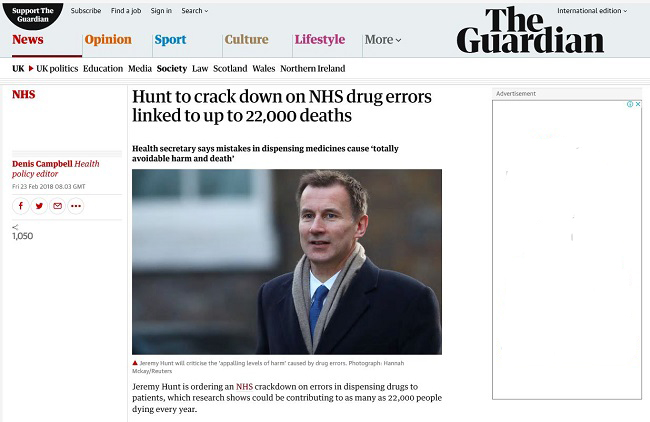Share article on Facebook

(21, 206)
